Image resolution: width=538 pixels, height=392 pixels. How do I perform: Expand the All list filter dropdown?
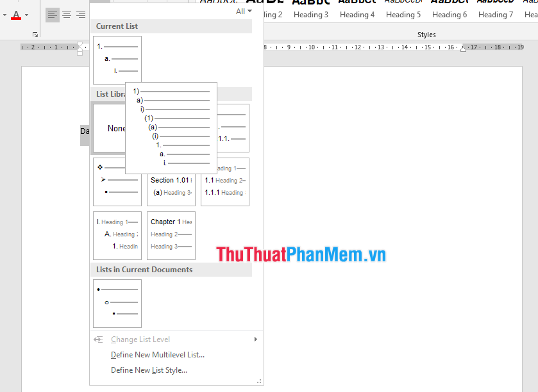[244, 11]
